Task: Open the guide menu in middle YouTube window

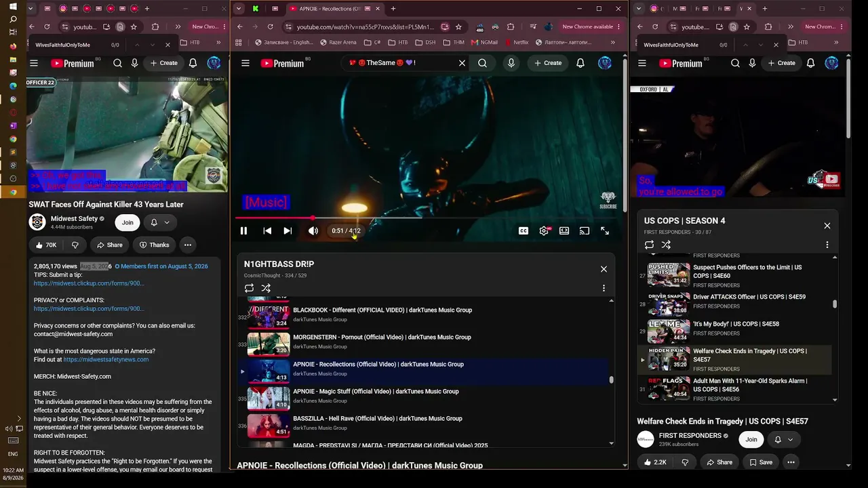Action: coord(245,63)
